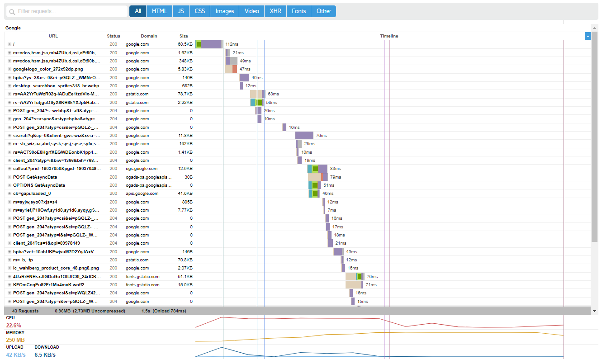Click the '0.96MB (2.73MB Uncompressed)' summary
The width and height of the screenshot is (602, 364).
tap(90, 311)
